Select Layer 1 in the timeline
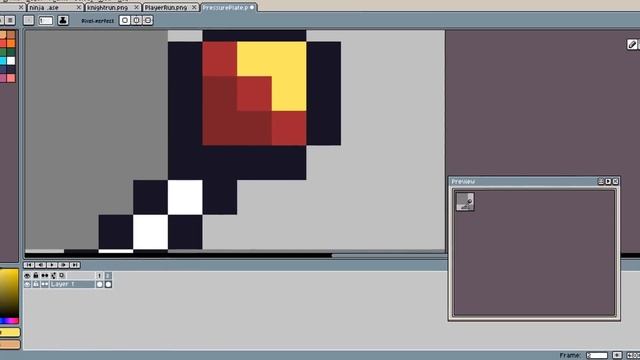640x360 pixels. (72, 284)
